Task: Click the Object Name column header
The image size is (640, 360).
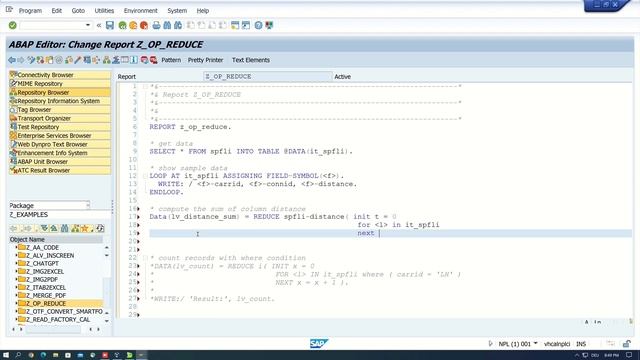Action: [x=56, y=240]
